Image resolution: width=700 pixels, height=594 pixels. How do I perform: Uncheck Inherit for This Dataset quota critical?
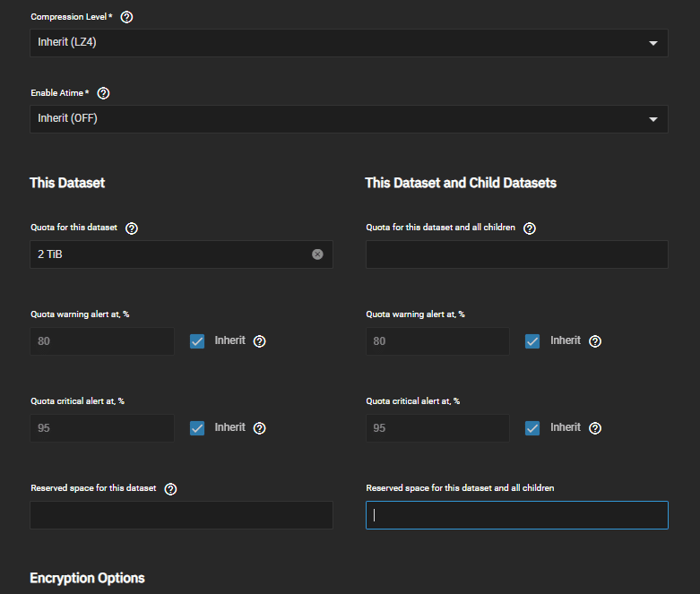[197, 428]
